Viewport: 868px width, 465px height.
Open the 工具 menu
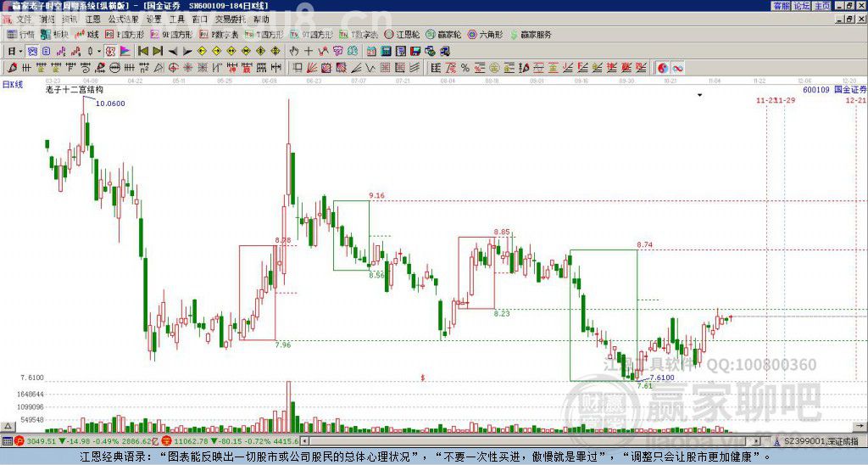click(176, 20)
